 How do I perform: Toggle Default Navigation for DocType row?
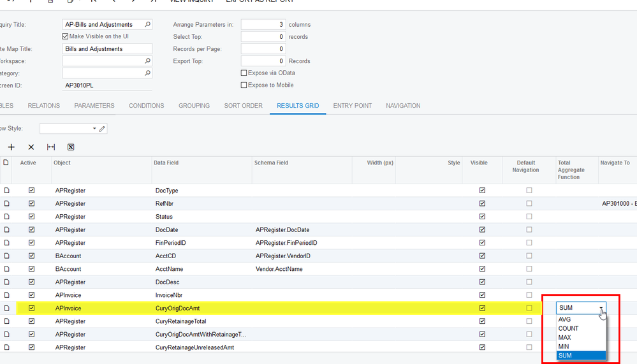pyautogui.click(x=529, y=191)
